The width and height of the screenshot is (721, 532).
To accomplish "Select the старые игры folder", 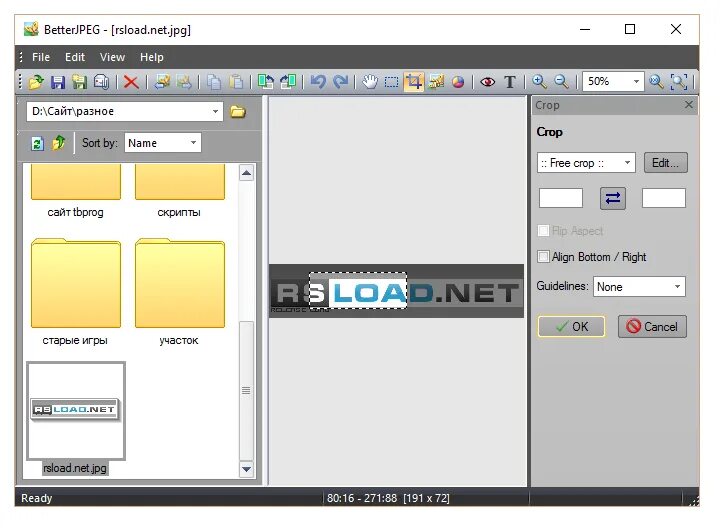I will pyautogui.click(x=75, y=283).
